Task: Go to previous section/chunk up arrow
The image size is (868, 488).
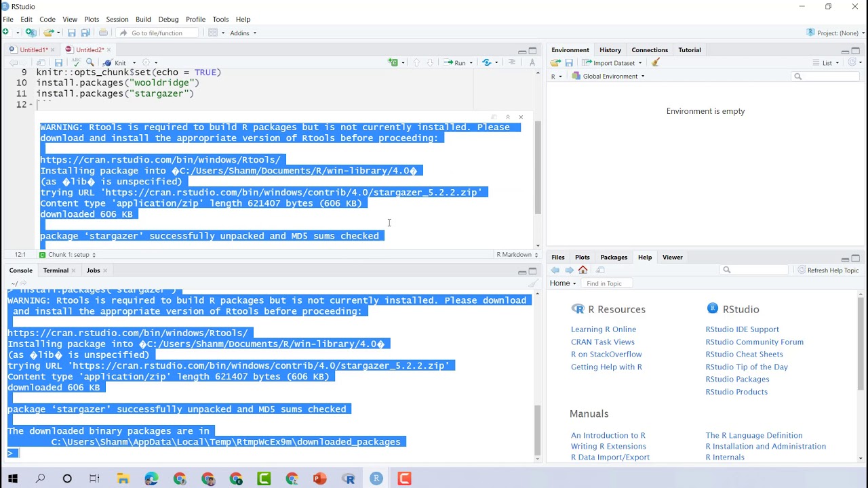Action: [x=416, y=62]
